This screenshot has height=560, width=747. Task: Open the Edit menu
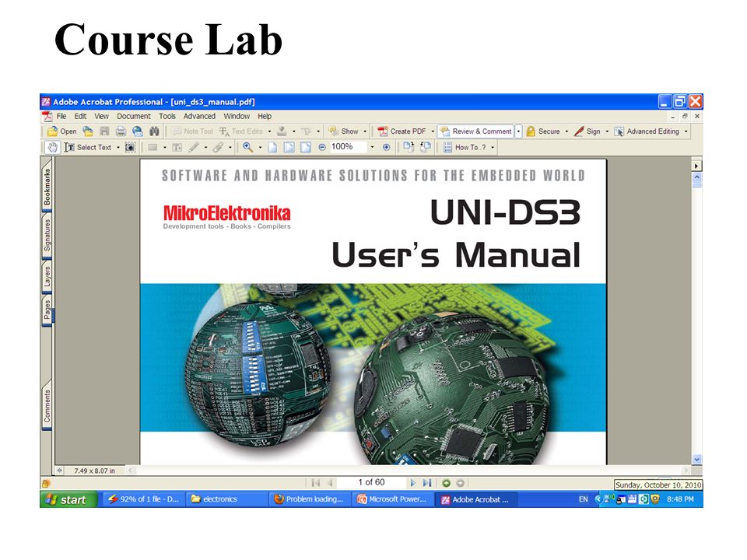click(80, 116)
